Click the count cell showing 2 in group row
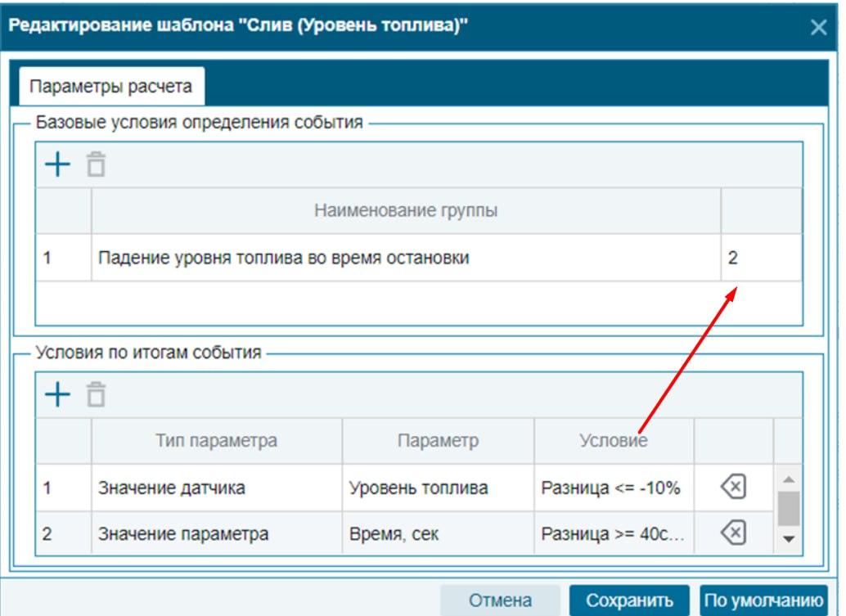This screenshot has height=616, width=846. pos(761,258)
